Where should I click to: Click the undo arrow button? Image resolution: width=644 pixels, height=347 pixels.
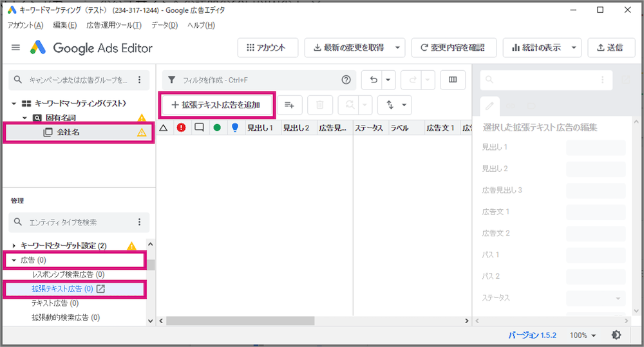coord(373,80)
